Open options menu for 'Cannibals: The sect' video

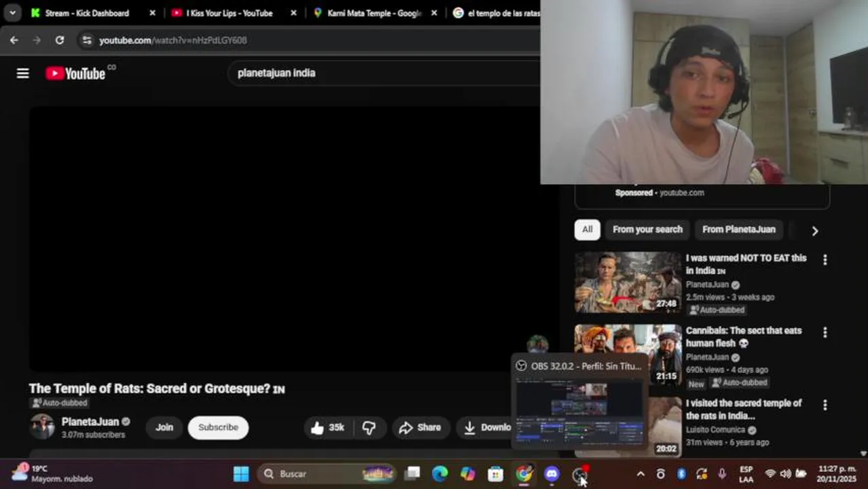point(825,332)
